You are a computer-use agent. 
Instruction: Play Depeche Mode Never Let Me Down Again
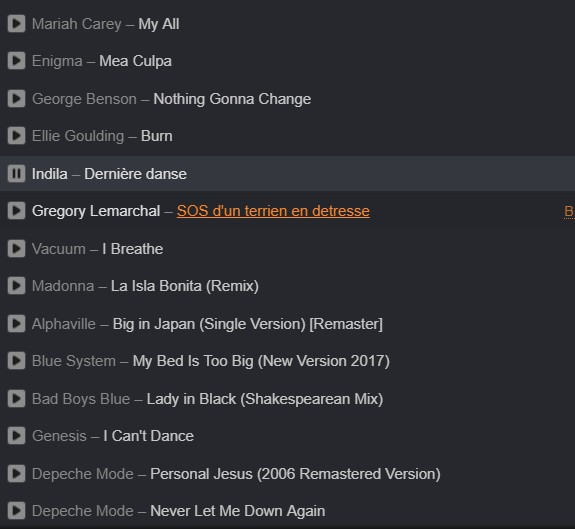pos(17,511)
